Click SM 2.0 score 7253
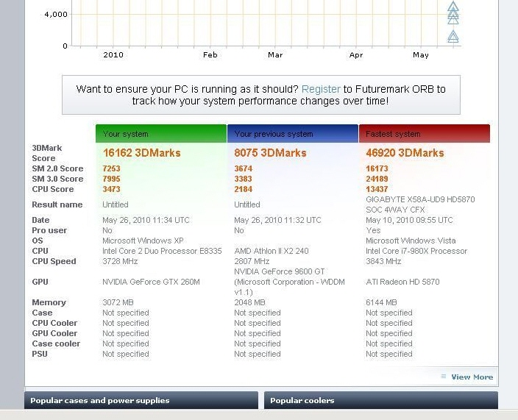Image resolution: width=518 pixels, height=420 pixels. point(111,168)
